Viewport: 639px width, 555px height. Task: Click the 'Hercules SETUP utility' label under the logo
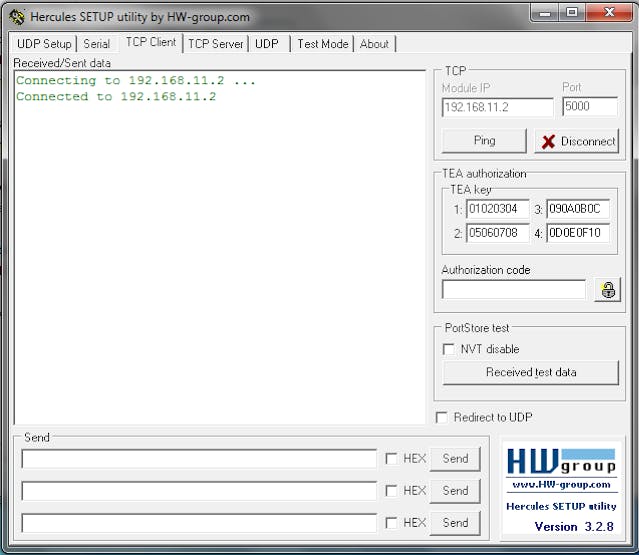561,506
